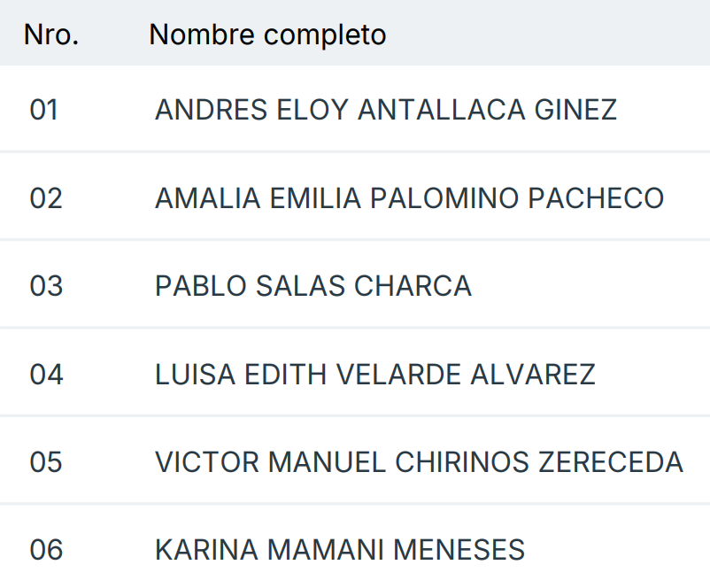Click the Nro. column header
The height and width of the screenshot is (588, 710).
pos(51,35)
